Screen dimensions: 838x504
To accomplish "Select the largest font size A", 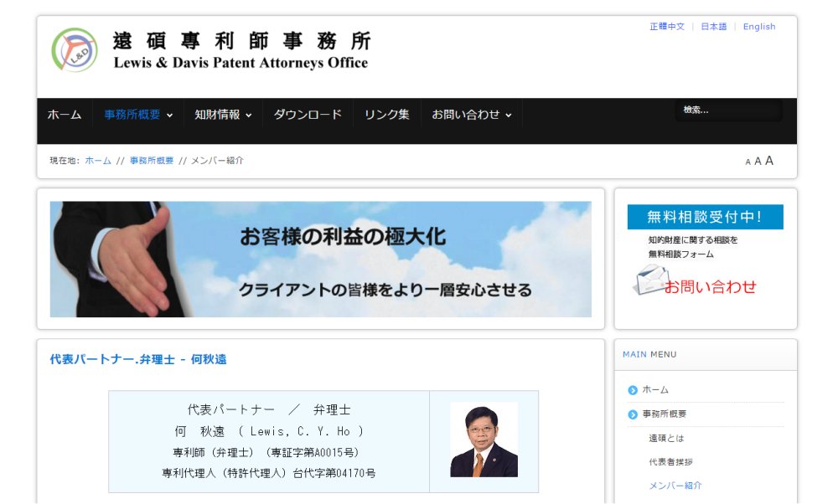I will [x=769, y=161].
